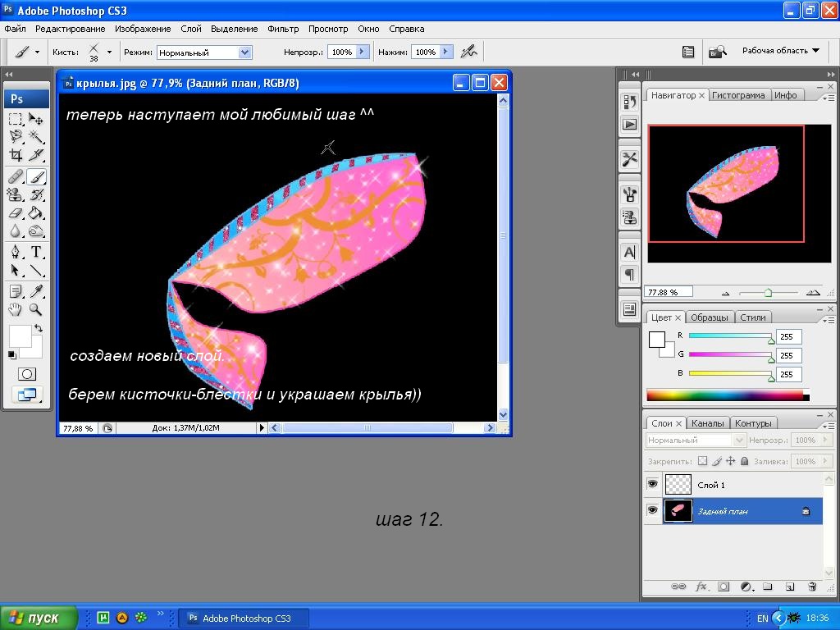Click the Hand tool

tap(16, 309)
